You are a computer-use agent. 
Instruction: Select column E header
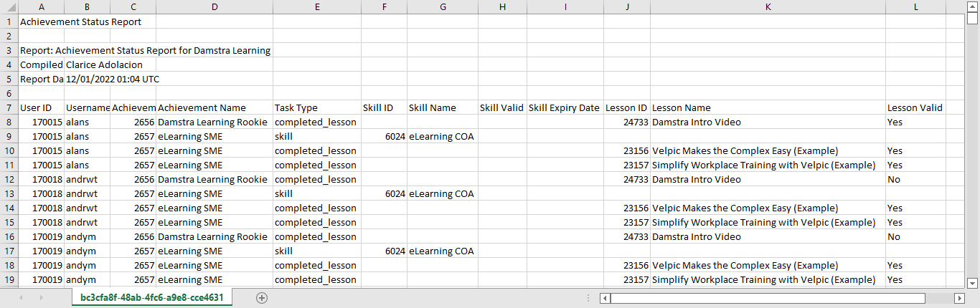tap(316, 6)
